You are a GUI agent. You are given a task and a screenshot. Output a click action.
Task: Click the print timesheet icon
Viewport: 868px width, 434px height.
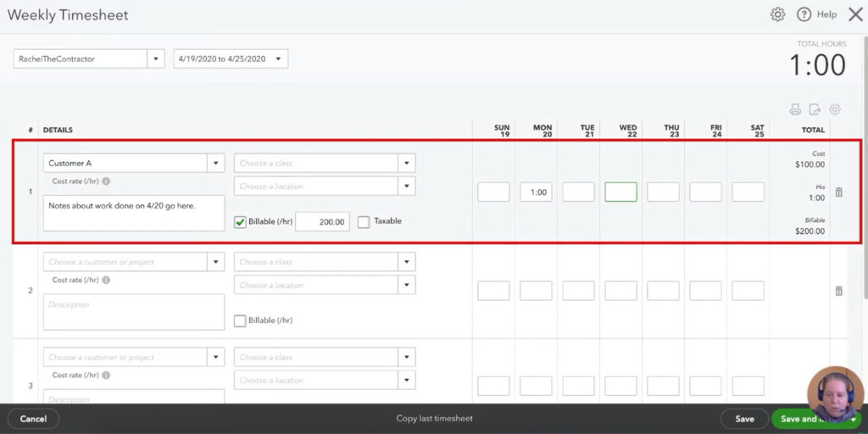(795, 109)
